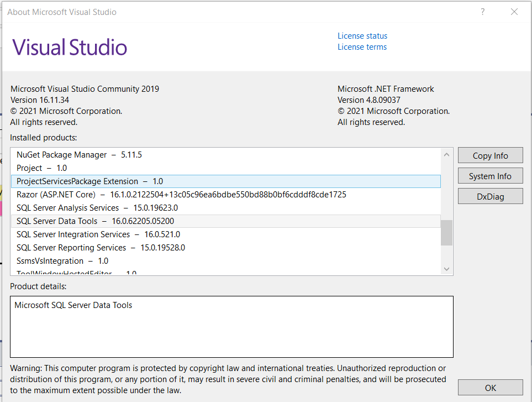Open the License status link
This screenshot has width=532, height=402.
(362, 36)
